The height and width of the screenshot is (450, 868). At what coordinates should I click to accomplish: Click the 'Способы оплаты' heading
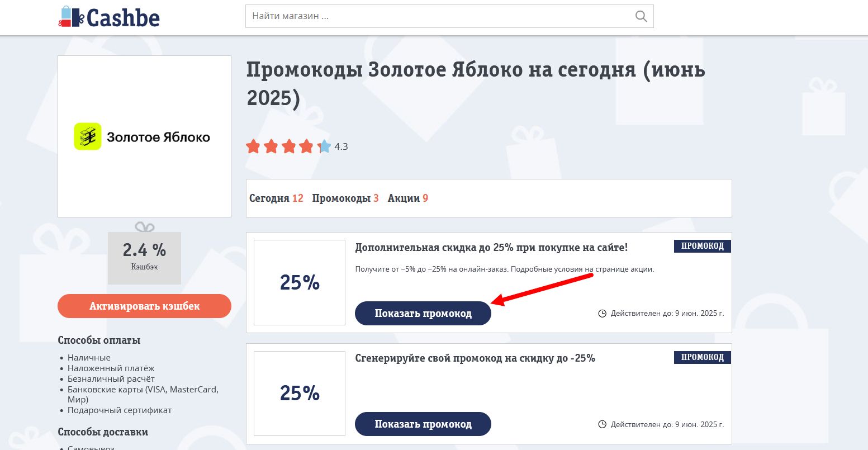(99, 340)
